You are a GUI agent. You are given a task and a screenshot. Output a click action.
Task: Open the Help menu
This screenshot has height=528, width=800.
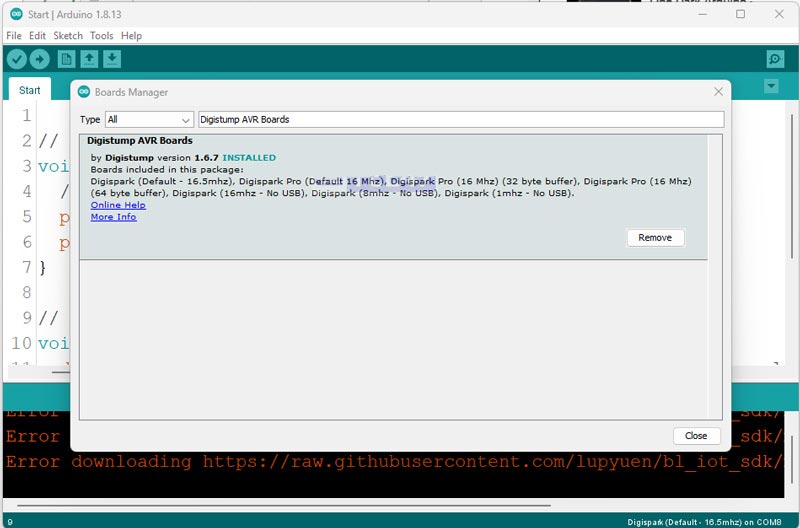(131, 36)
